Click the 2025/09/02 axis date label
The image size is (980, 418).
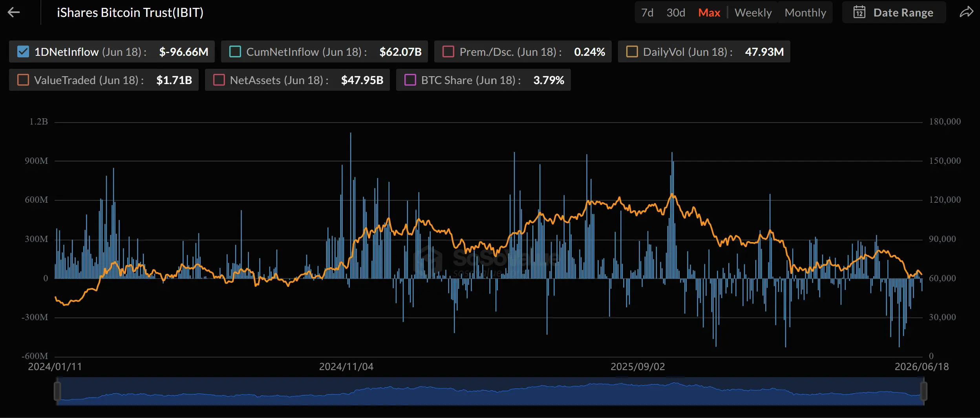[x=638, y=367]
